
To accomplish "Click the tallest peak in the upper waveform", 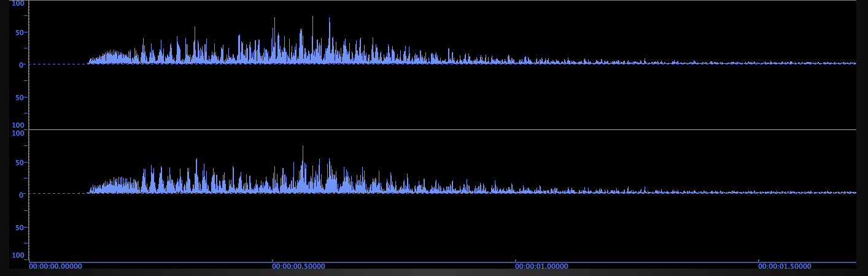I will [x=312, y=17].
